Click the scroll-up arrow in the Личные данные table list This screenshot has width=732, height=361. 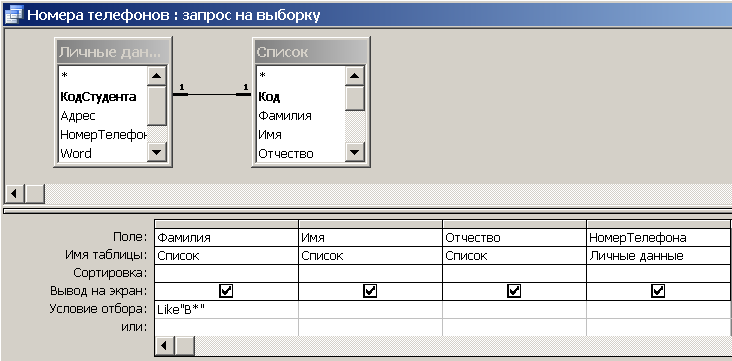click(x=157, y=76)
